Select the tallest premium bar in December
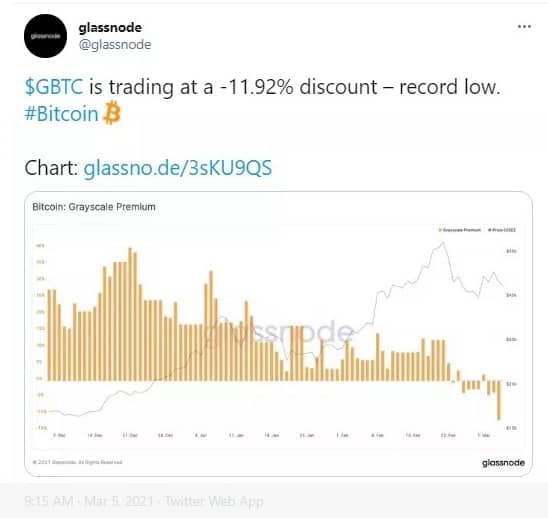The image size is (548, 518). (130, 314)
